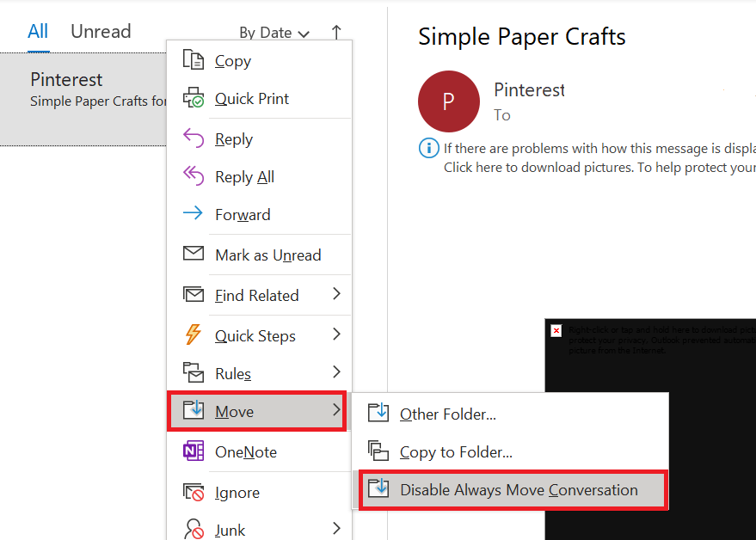
Task: Select Reply All menu entry
Action: tap(260, 176)
